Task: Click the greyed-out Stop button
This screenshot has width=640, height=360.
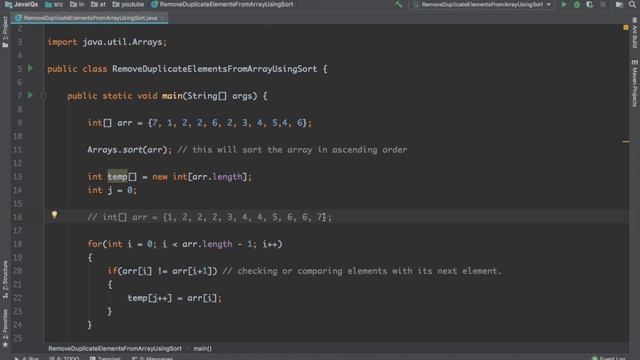Action: click(x=603, y=4)
